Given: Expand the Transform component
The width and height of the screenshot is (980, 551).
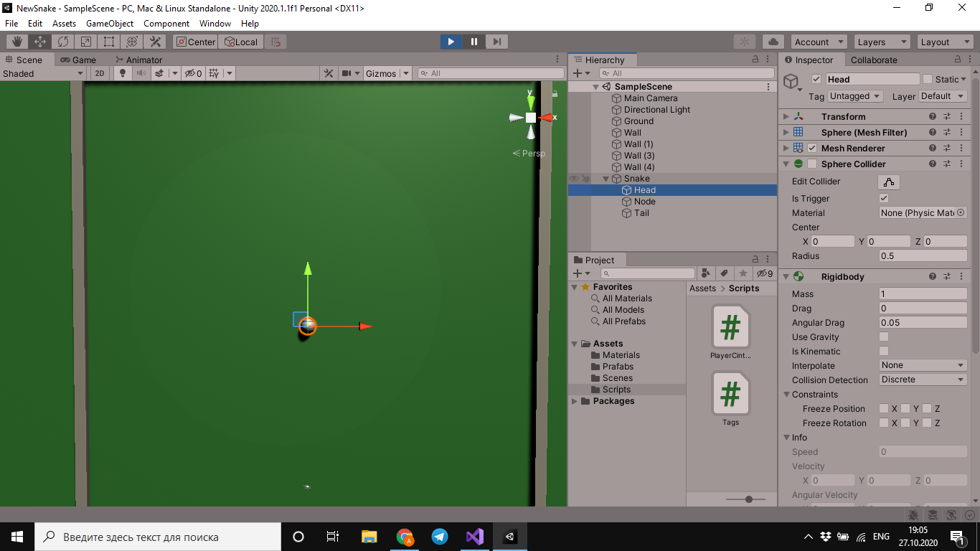Looking at the screenshot, I should pyautogui.click(x=786, y=117).
